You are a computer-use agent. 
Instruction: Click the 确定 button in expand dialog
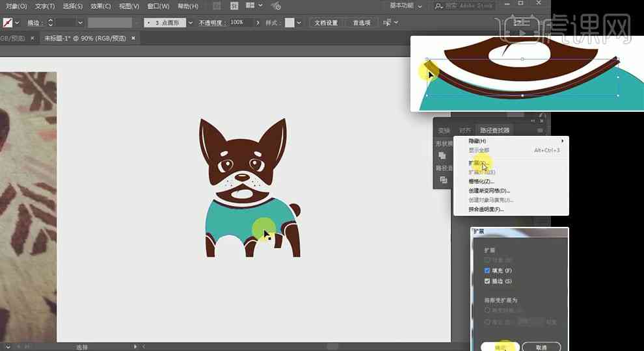[500, 347]
